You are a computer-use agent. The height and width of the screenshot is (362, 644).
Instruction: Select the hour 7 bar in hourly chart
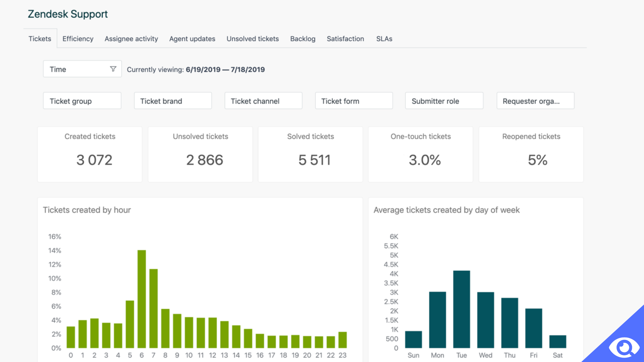[x=154, y=308]
